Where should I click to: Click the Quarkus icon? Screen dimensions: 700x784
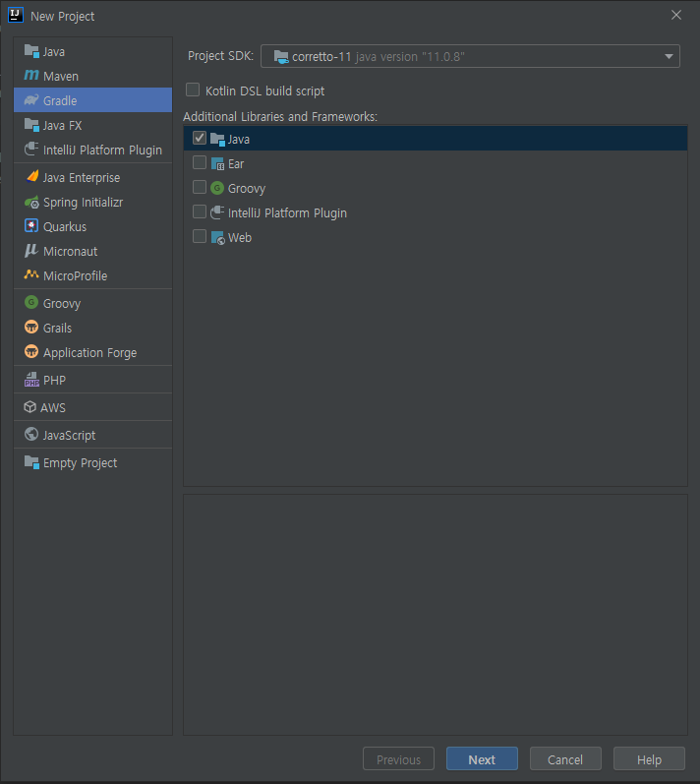point(31,226)
